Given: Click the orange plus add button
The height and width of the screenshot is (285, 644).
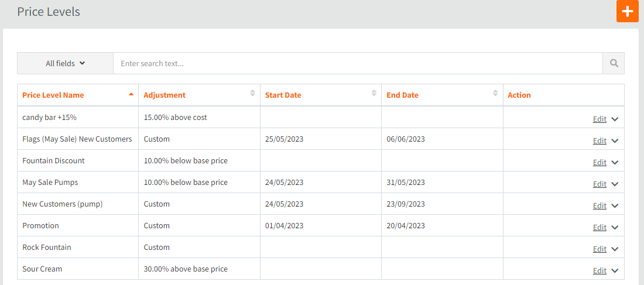Looking at the screenshot, I should pos(627,11).
